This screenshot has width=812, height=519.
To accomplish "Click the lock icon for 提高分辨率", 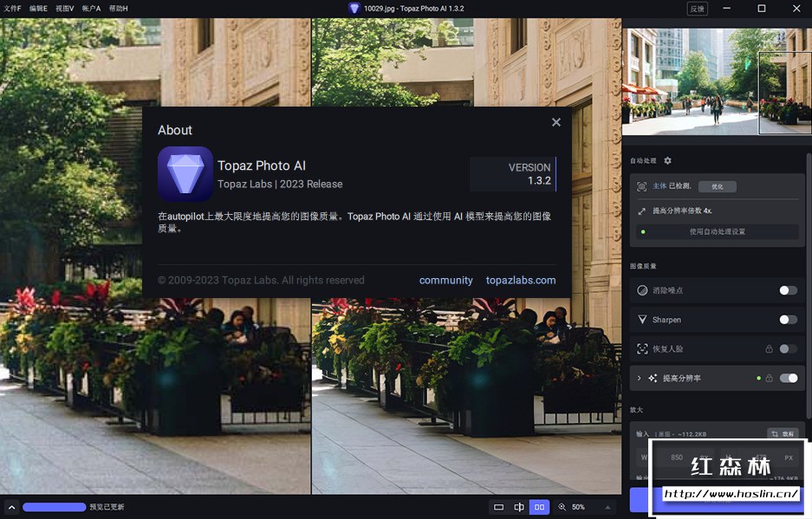I will pyautogui.click(x=769, y=378).
